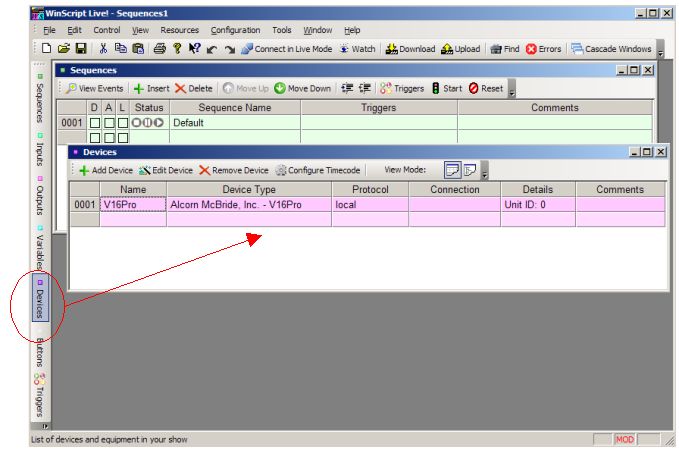Save script with the floppy disk icon
This screenshot has width=679, height=456.
point(81,49)
